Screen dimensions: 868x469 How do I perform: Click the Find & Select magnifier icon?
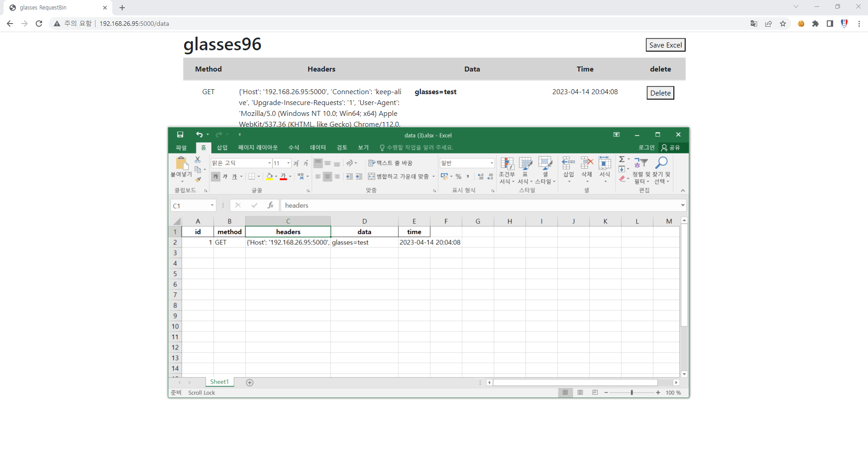tap(662, 163)
